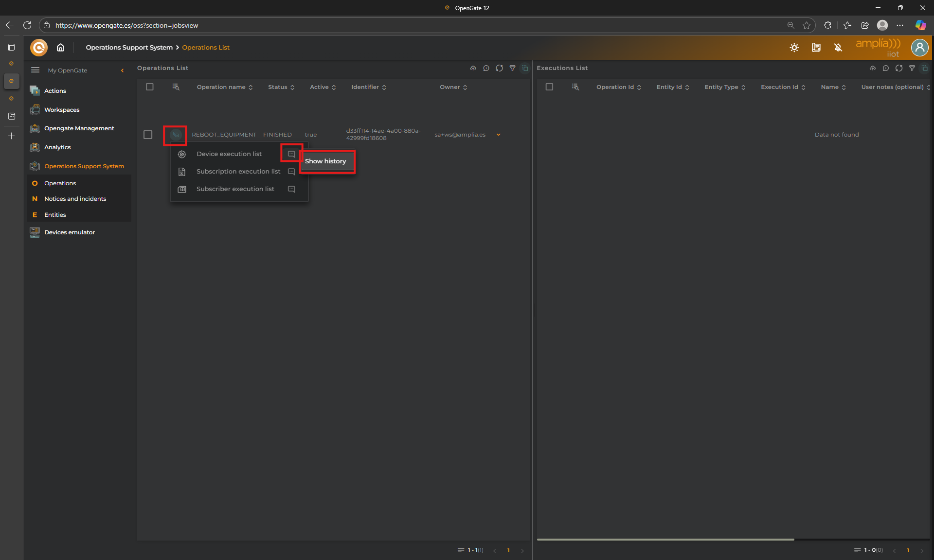Click the filter icon in Executions List
Screen dimensions: 934x560
912,68
